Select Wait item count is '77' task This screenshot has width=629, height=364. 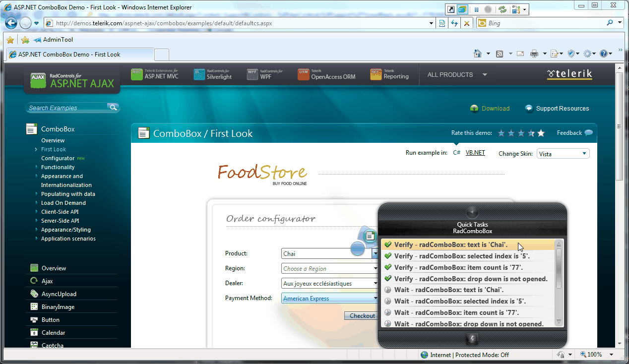click(x=468, y=312)
